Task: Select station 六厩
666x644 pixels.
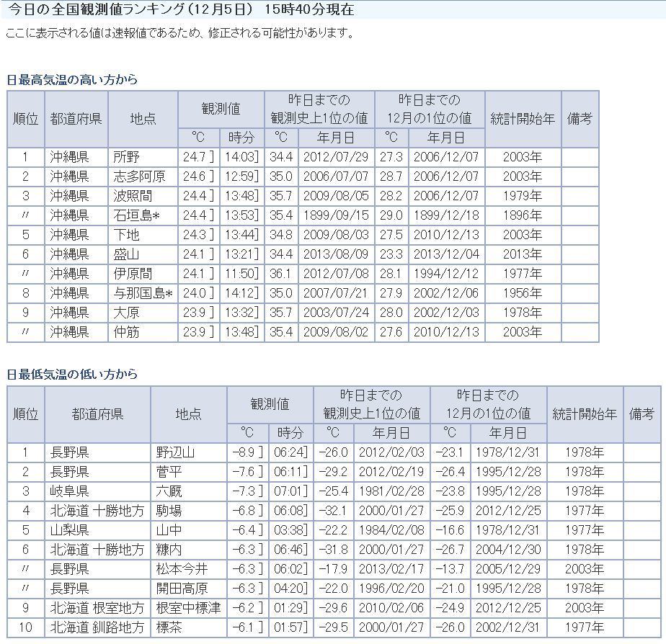Action: [169, 491]
